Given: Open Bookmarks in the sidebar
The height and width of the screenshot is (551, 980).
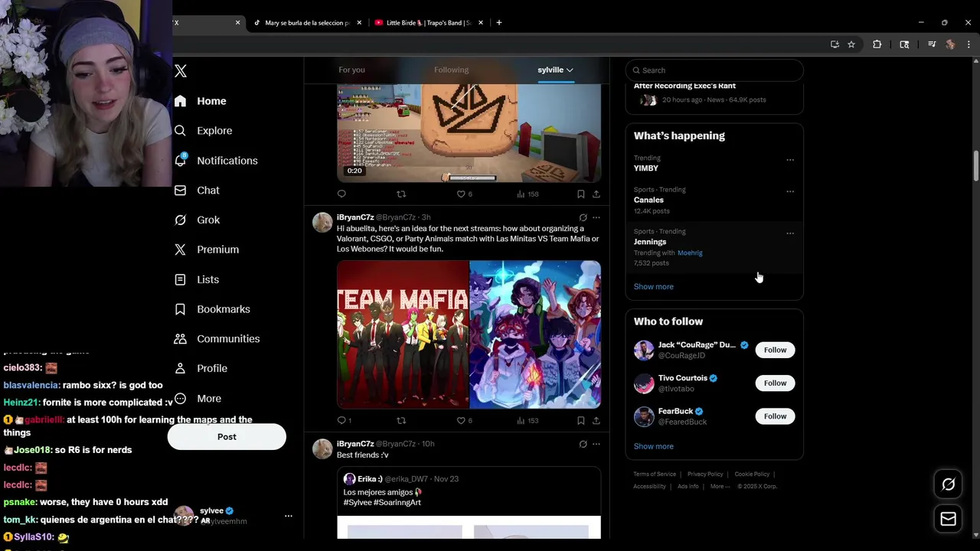Looking at the screenshot, I should pyautogui.click(x=212, y=309).
